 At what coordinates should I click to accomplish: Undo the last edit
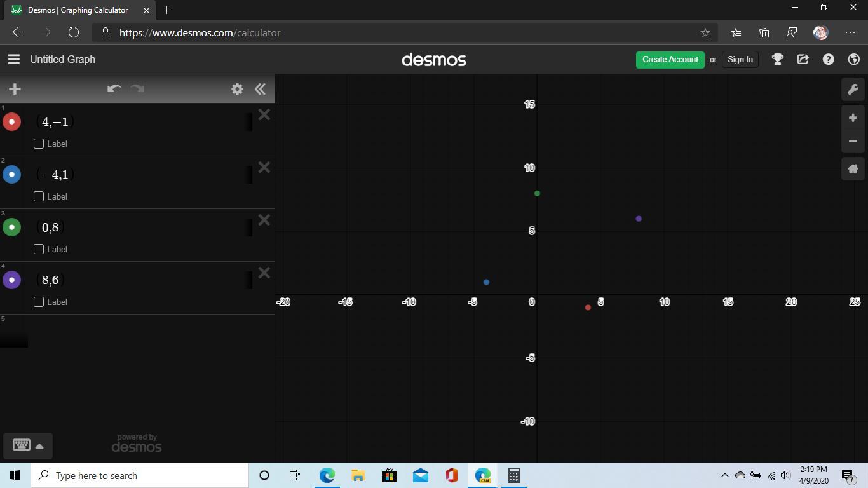114,89
